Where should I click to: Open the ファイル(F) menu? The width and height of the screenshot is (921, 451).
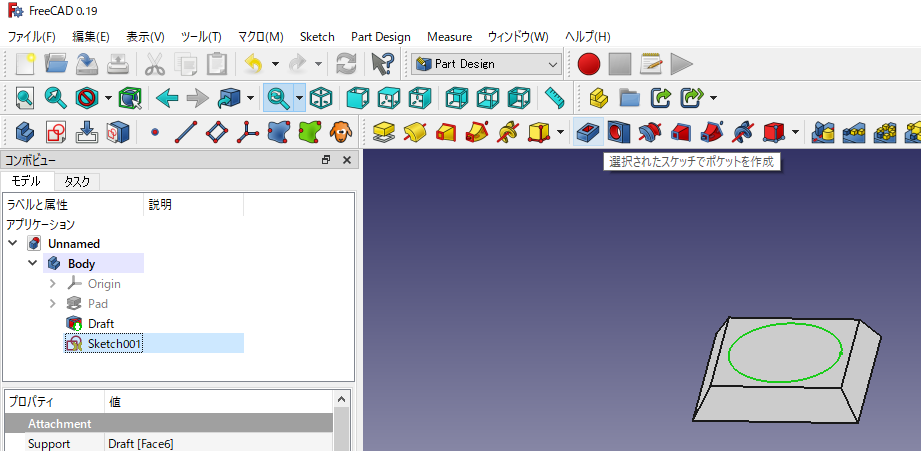32,36
